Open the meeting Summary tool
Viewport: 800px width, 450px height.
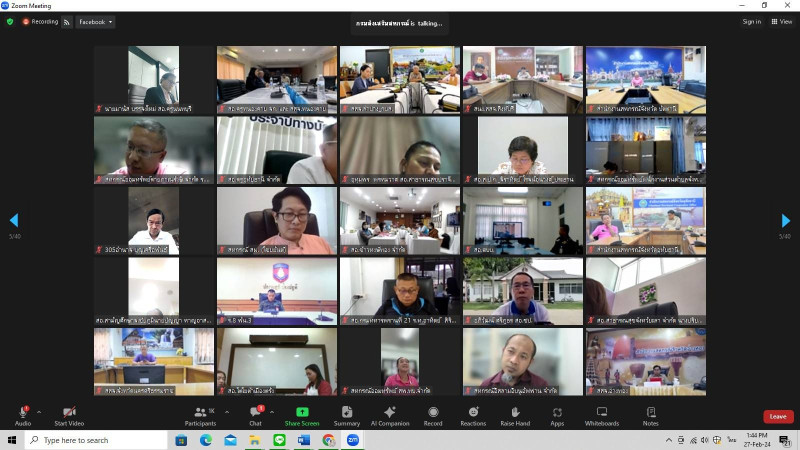[x=347, y=415]
